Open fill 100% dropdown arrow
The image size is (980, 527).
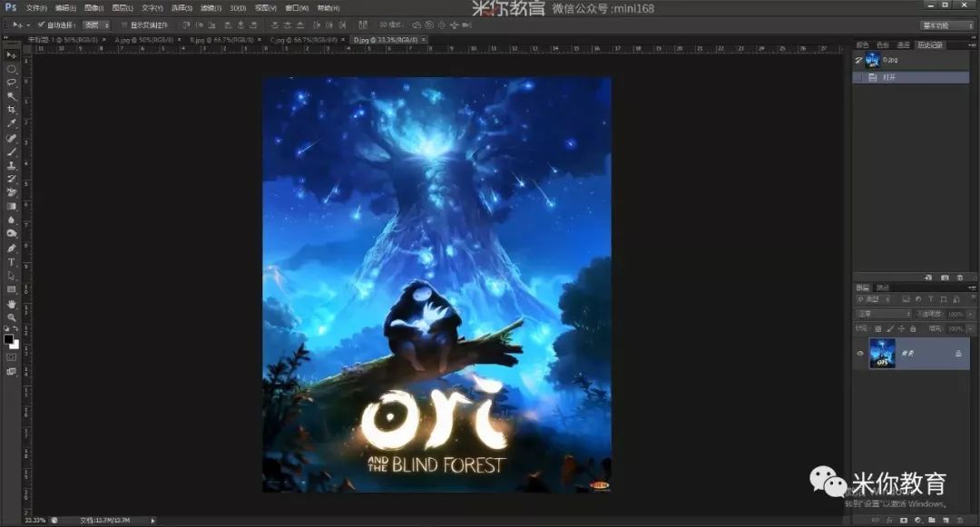coord(970,328)
